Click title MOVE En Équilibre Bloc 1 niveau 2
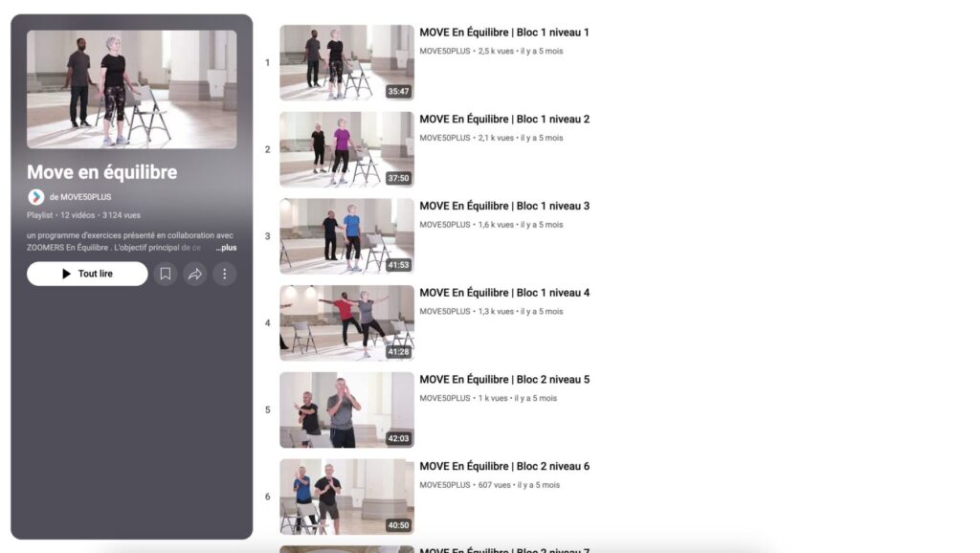This screenshot has height=553, width=980. coord(504,120)
